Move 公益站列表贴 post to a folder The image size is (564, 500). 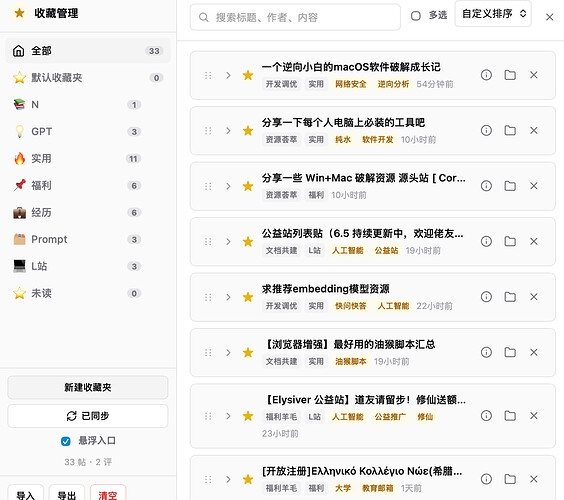click(x=510, y=241)
